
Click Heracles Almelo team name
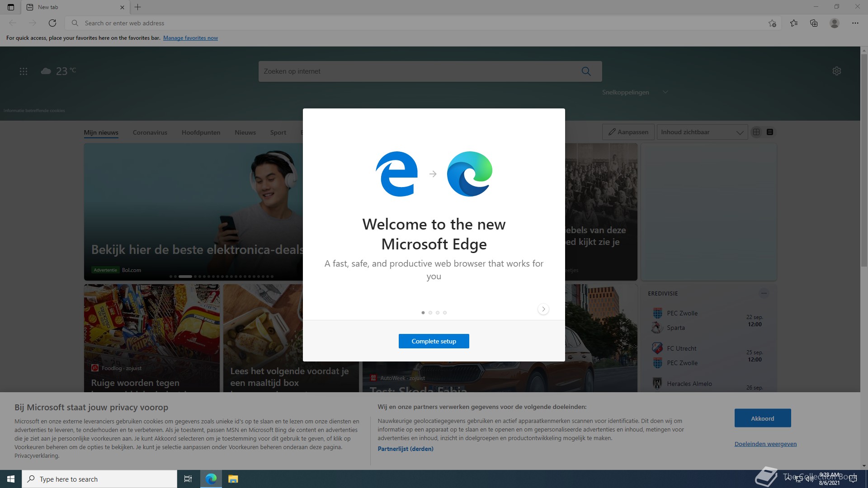tap(689, 384)
